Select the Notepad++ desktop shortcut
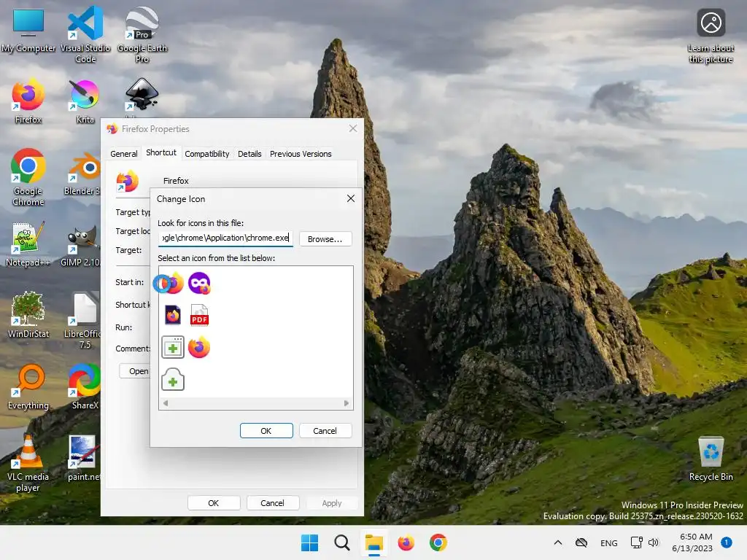The width and height of the screenshot is (747, 560). [28, 245]
